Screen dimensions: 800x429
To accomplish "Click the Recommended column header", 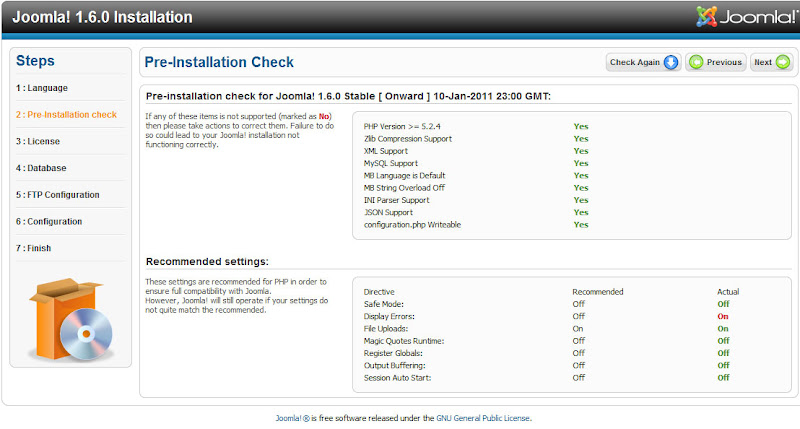I will tap(598, 292).
